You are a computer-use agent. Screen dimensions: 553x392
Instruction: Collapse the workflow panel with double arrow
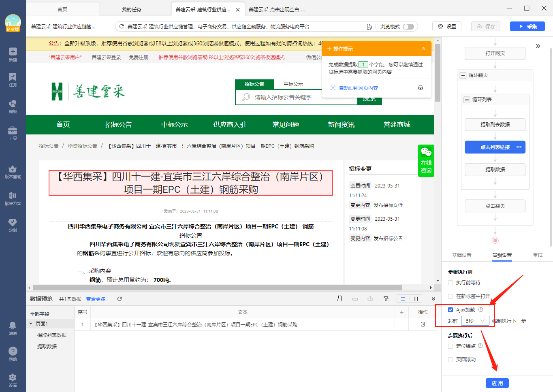point(538,46)
